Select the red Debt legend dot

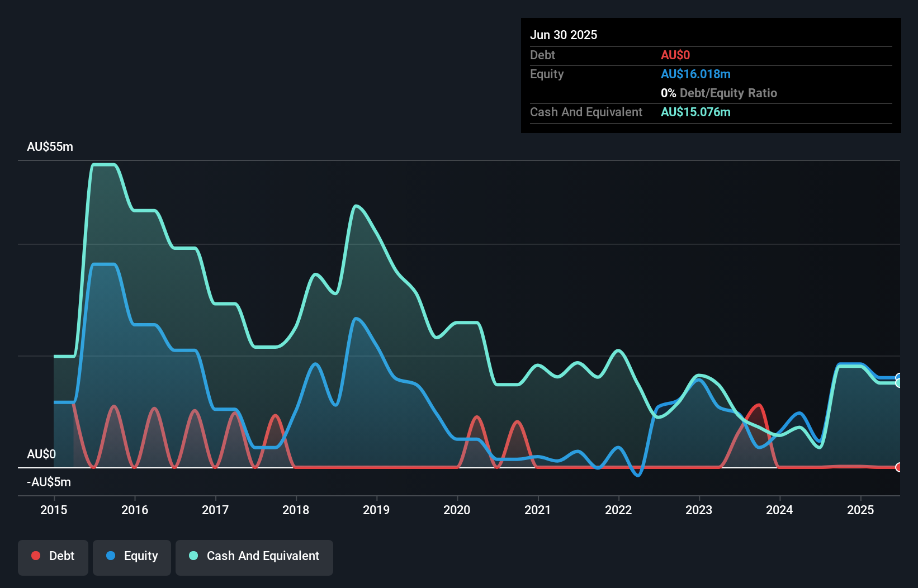point(36,556)
